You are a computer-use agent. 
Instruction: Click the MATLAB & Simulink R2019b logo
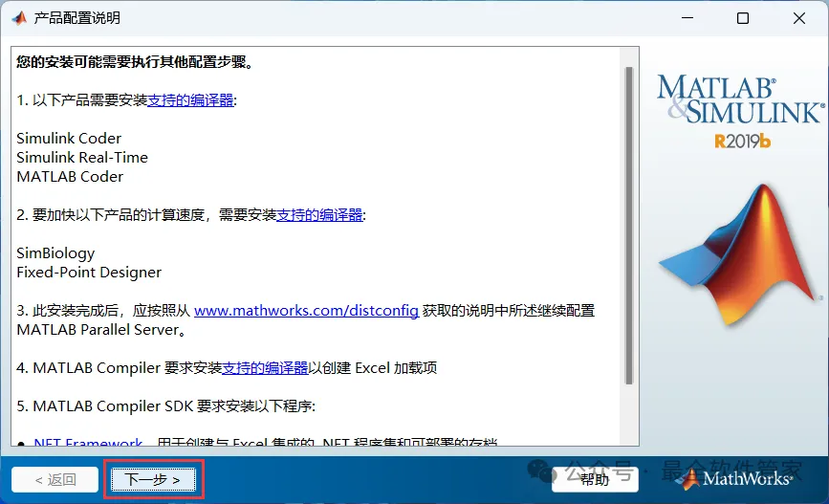coord(740,112)
